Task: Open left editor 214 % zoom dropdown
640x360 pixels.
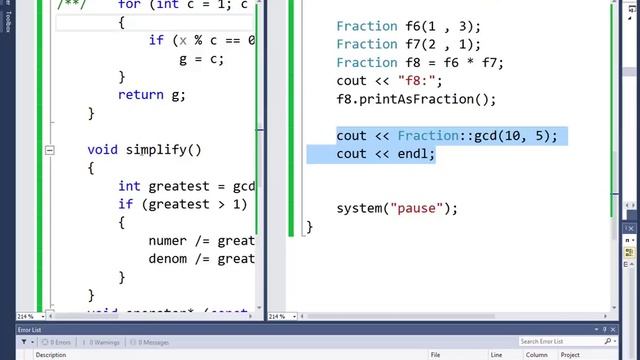Action: click(x=42, y=316)
